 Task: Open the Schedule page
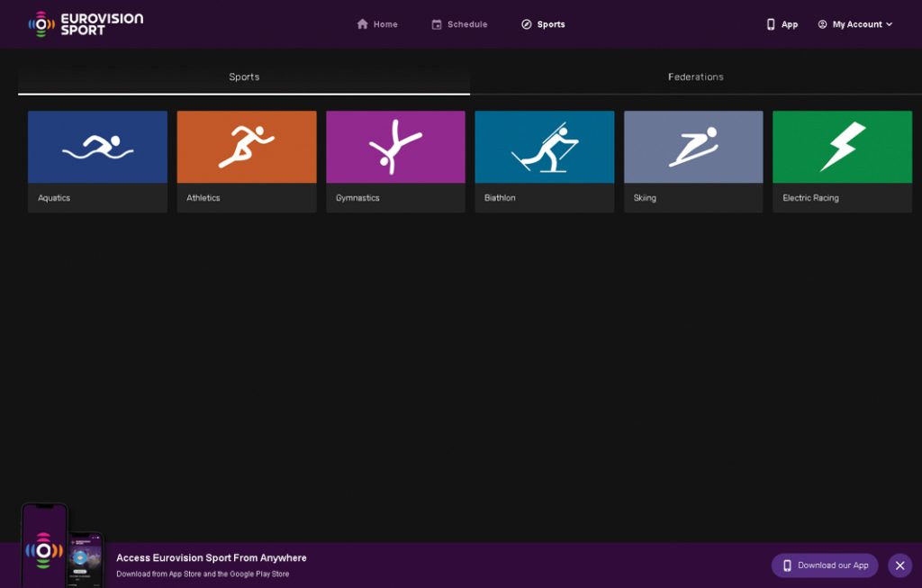point(459,24)
